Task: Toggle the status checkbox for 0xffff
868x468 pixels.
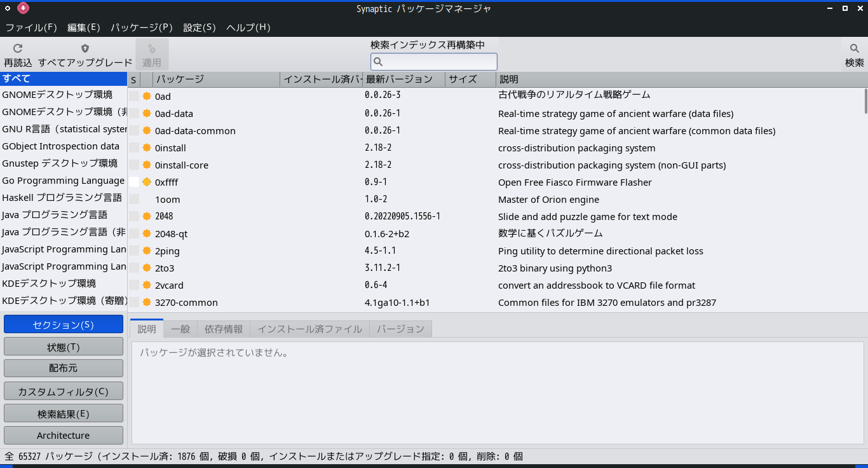Action: 134,182
